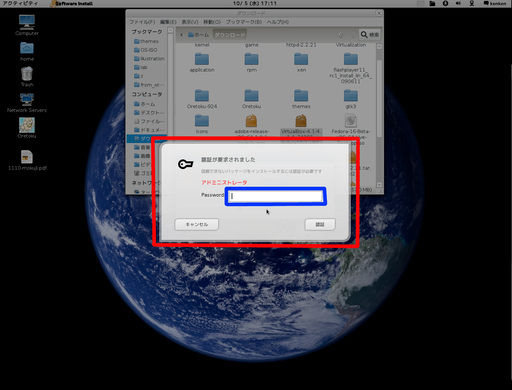Click the sidebar scroll up arrow

click(170, 30)
